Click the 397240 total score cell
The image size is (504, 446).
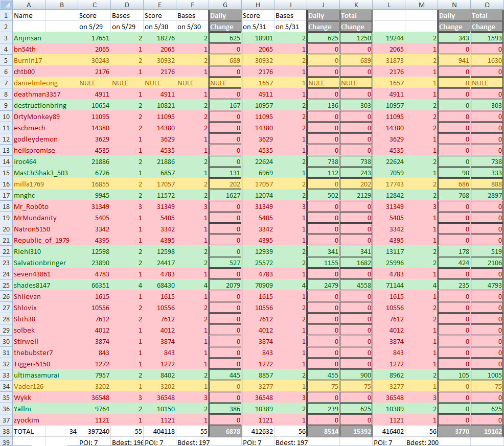pyautogui.click(x=94, y=431)
